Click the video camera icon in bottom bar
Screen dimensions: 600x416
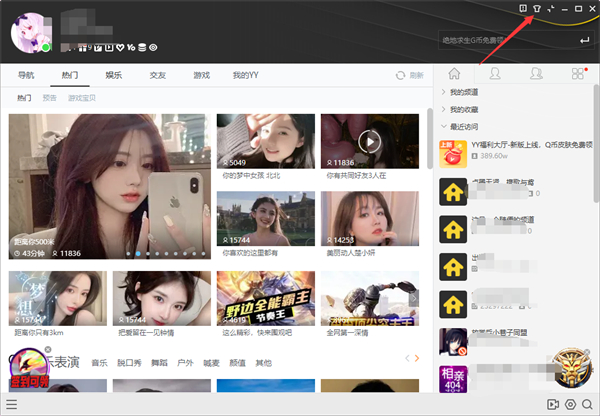coord(552,405)
